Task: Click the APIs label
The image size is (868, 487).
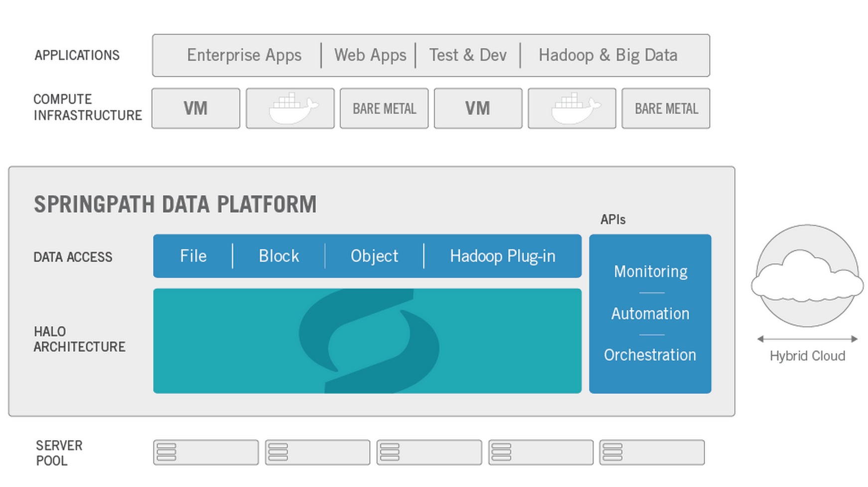Action: pos(613,220)
